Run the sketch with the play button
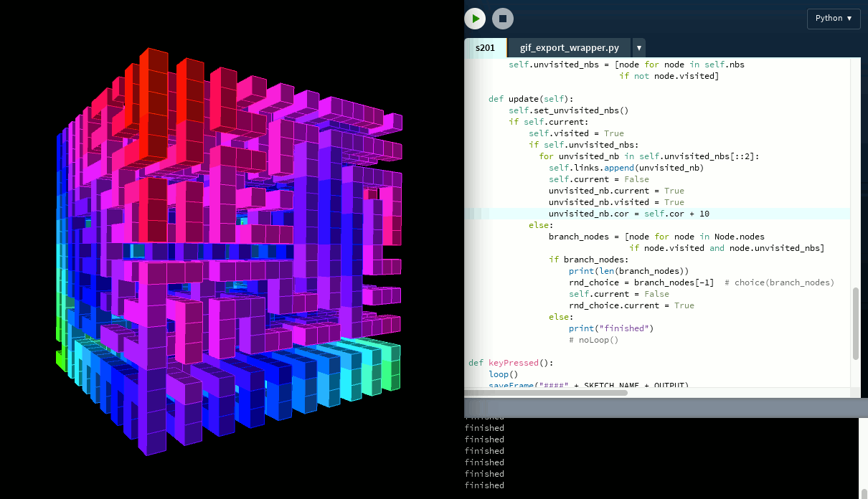 (475, 19)
